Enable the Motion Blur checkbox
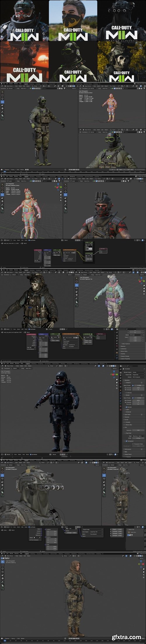 pyautogui.click(x=125, y=425)
